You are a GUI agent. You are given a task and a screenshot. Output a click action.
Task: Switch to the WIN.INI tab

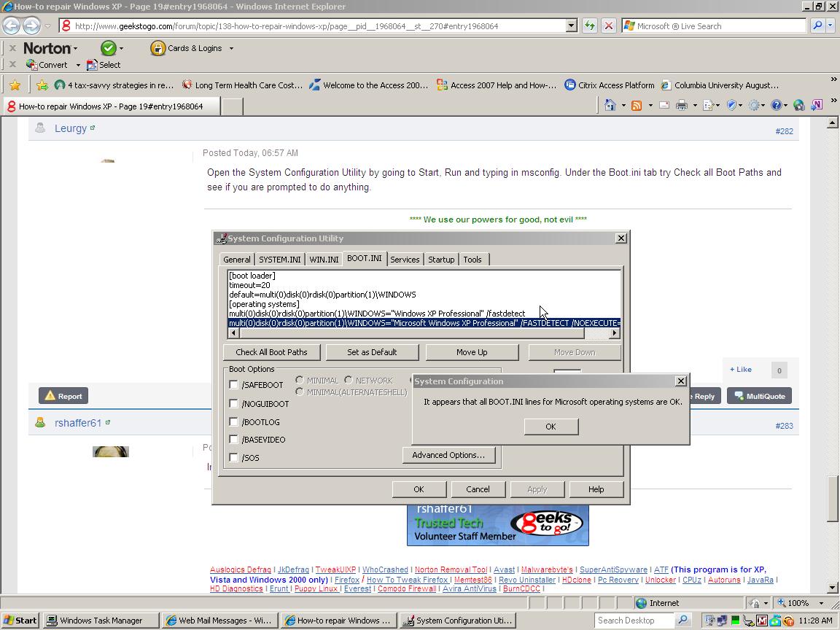[x=324, y=260]
